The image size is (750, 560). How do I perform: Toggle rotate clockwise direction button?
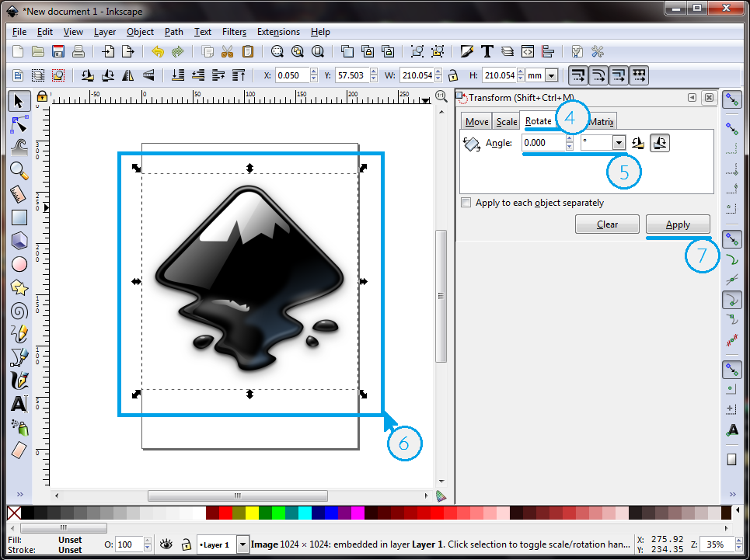point(660,142)
